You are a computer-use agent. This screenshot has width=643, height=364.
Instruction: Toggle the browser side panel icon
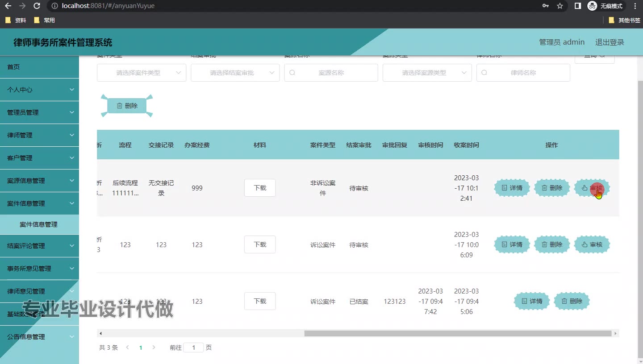point(578,6)
